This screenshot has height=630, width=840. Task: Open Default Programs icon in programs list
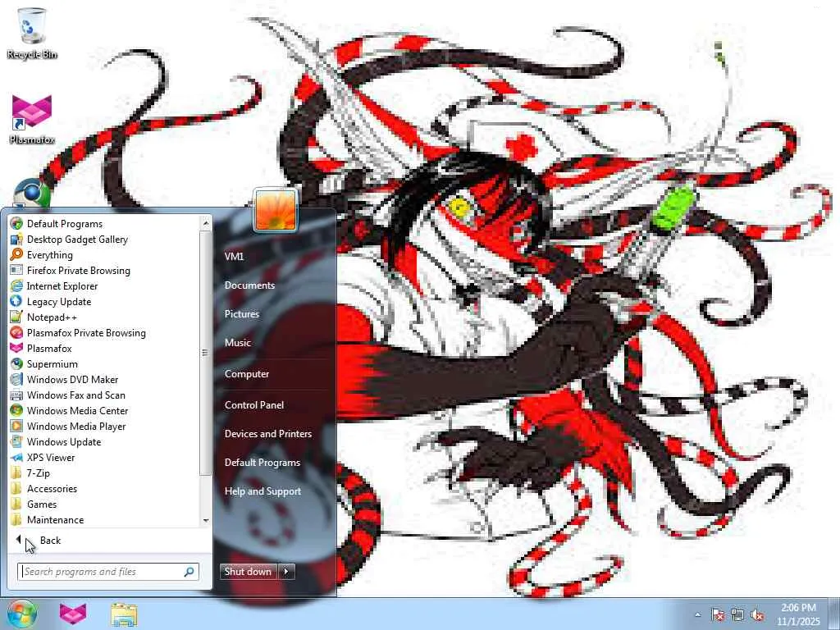16,223
